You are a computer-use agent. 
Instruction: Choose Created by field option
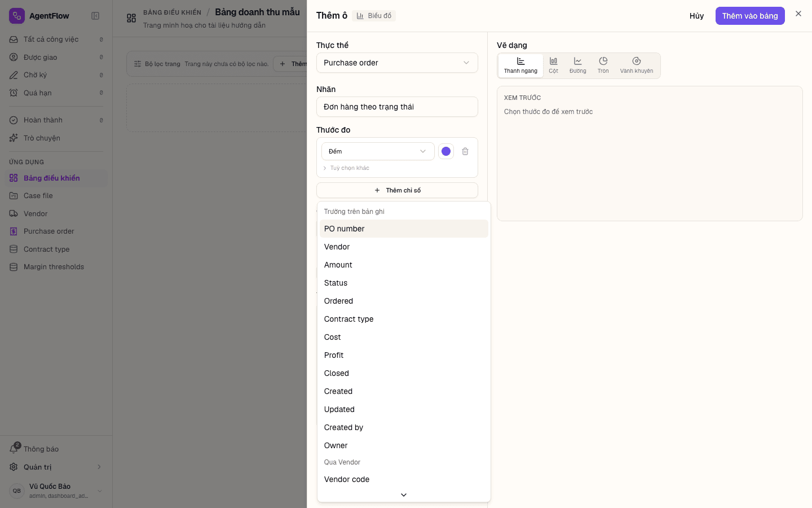[404, 427]
